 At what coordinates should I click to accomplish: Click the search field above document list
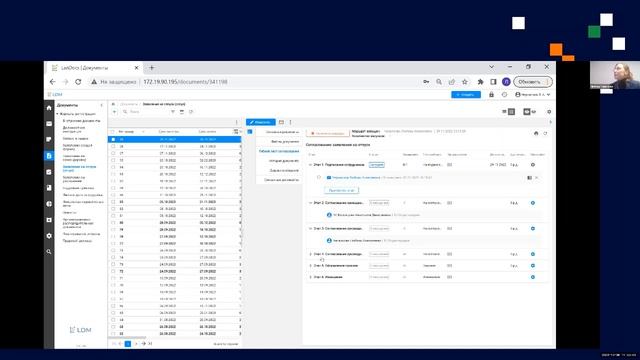coord(146,112)
